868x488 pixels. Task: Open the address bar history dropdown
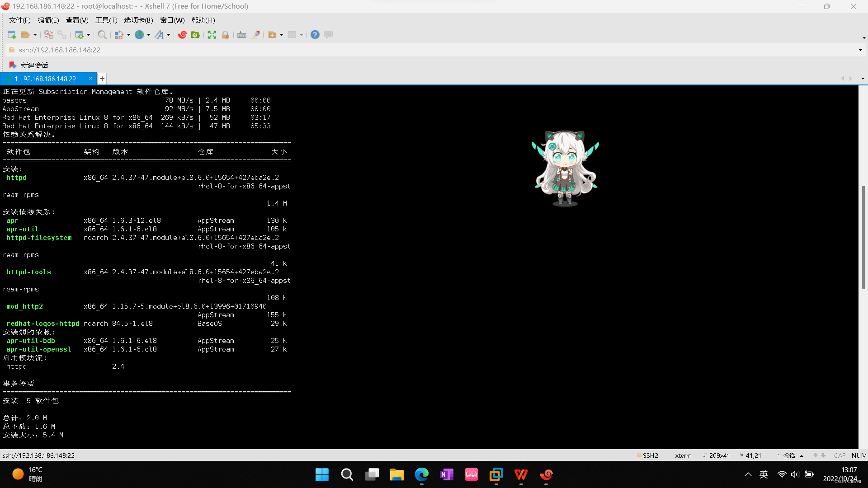pos(860,50)
